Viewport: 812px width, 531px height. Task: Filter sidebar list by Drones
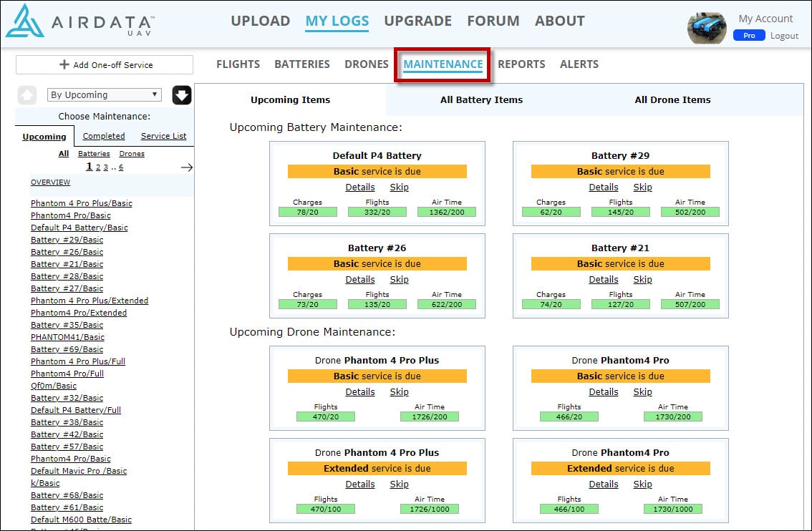pyautogui.click(x=132, y=154)
